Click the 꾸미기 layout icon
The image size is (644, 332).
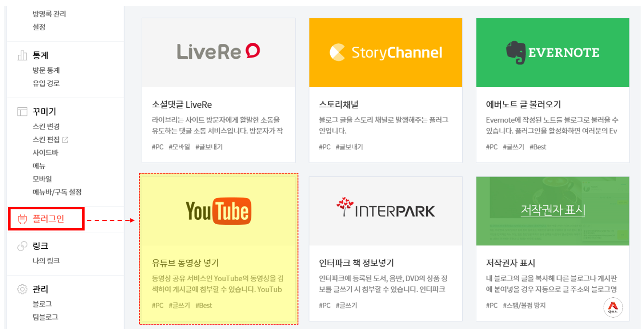[22, 112]
